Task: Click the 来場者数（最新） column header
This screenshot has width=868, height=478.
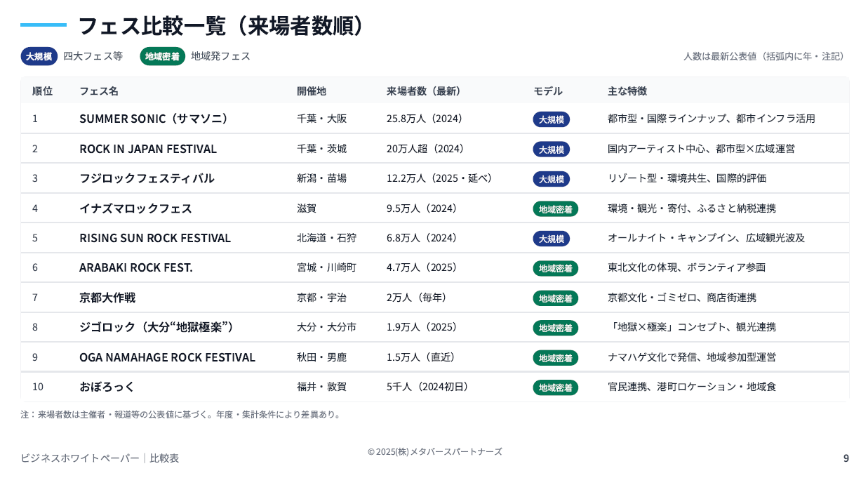Action: point(423,91)
